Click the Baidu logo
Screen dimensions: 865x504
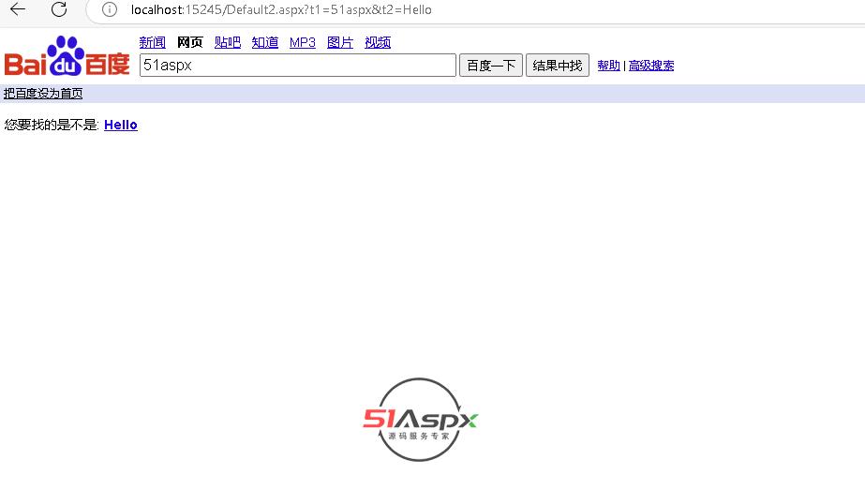67,57
